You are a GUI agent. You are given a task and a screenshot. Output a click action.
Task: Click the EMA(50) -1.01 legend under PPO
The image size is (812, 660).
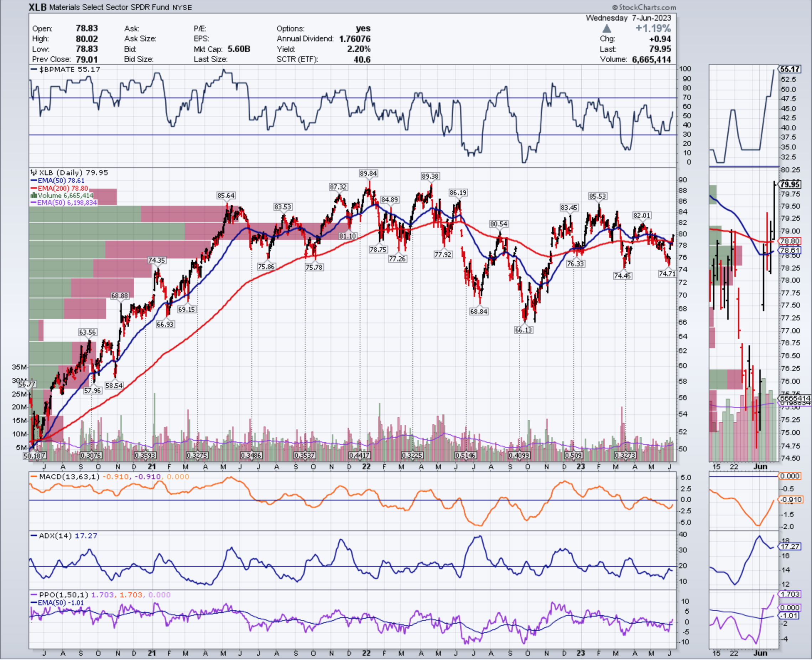tap(57, 603)
